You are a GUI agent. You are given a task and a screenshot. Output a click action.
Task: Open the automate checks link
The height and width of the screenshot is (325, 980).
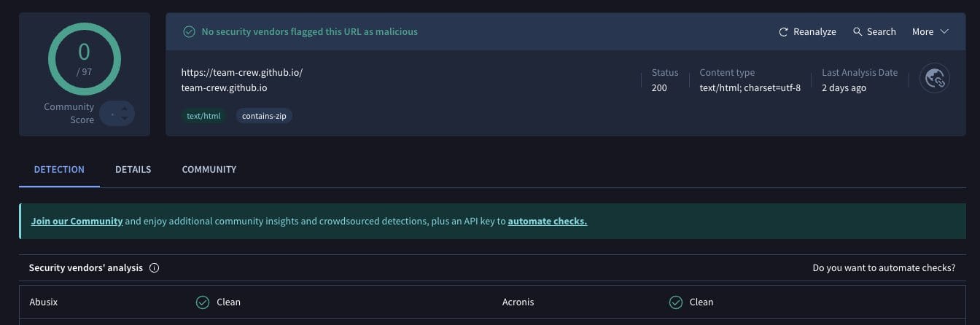coord(547,222)
